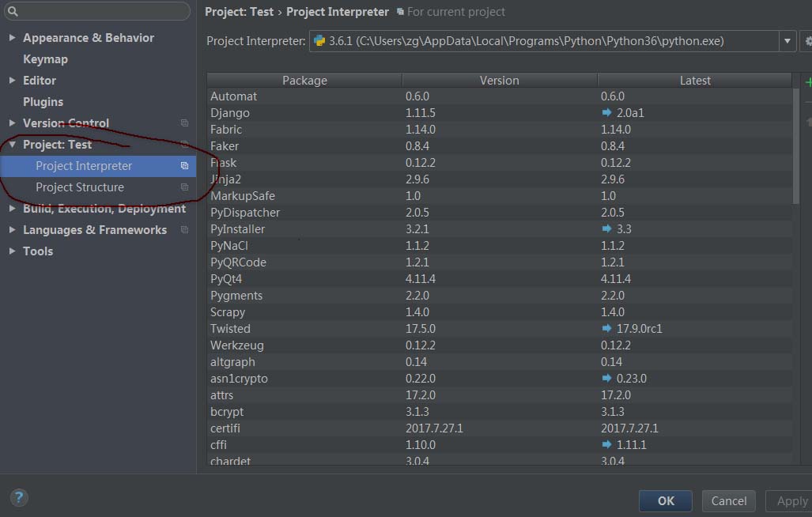Image resolution: width=812 pixels, height=517 pixels.
Task: Click the upgrade arrow for PyInstaller
Action: tap(606, 228)
